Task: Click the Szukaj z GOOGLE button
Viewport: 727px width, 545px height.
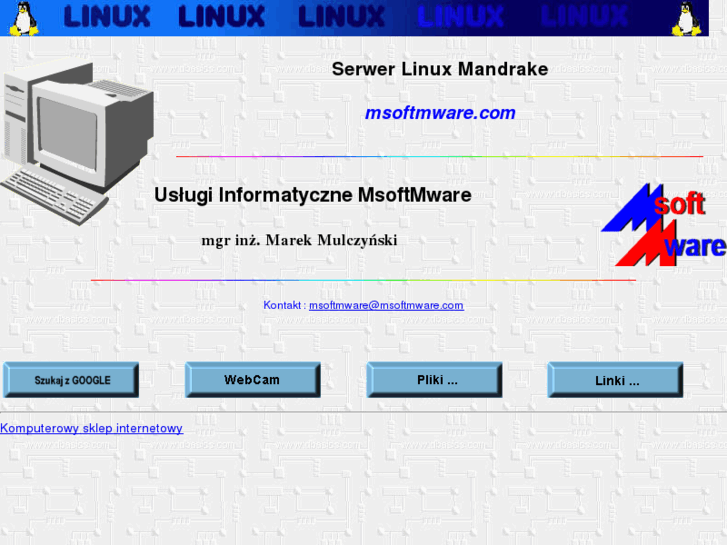Action: [x=71, y=380]
